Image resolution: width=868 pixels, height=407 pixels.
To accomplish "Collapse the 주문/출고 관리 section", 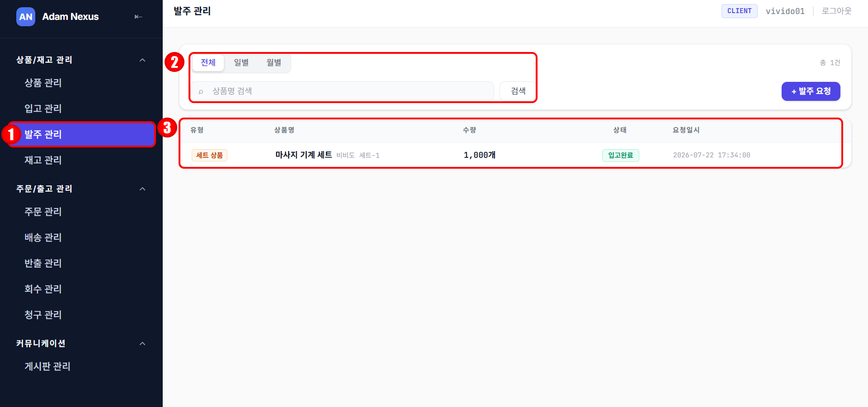I will point(142,189).
